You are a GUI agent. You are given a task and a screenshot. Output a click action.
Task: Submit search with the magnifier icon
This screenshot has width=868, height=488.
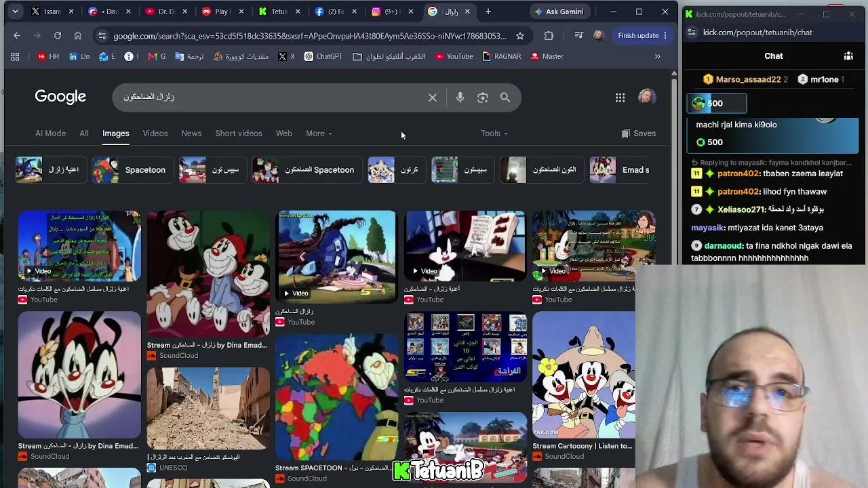tap(505, 98)
